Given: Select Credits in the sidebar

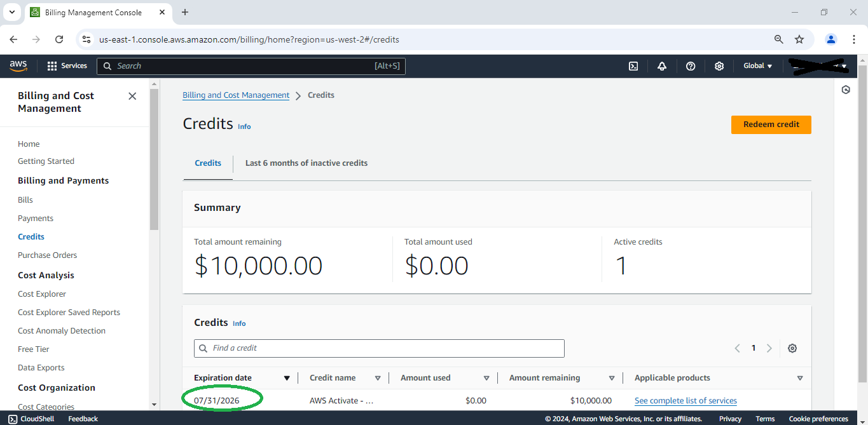Looking at the screenshot, I should coord(31,236).
